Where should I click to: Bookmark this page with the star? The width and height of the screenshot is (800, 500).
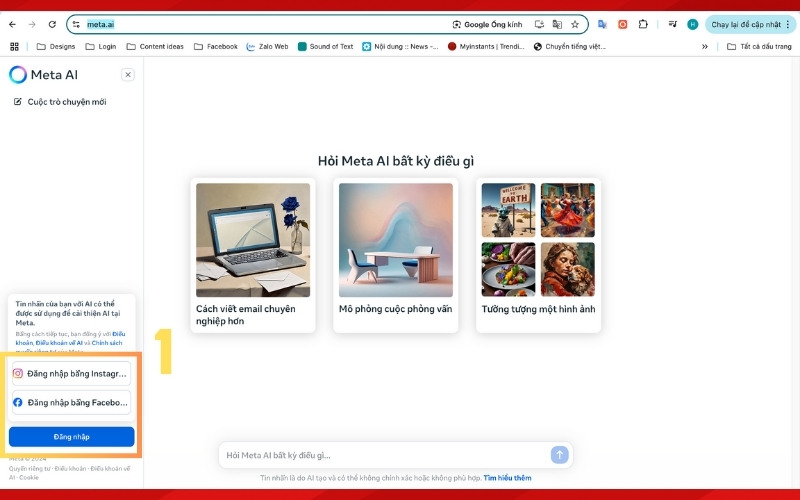(575, 24)
